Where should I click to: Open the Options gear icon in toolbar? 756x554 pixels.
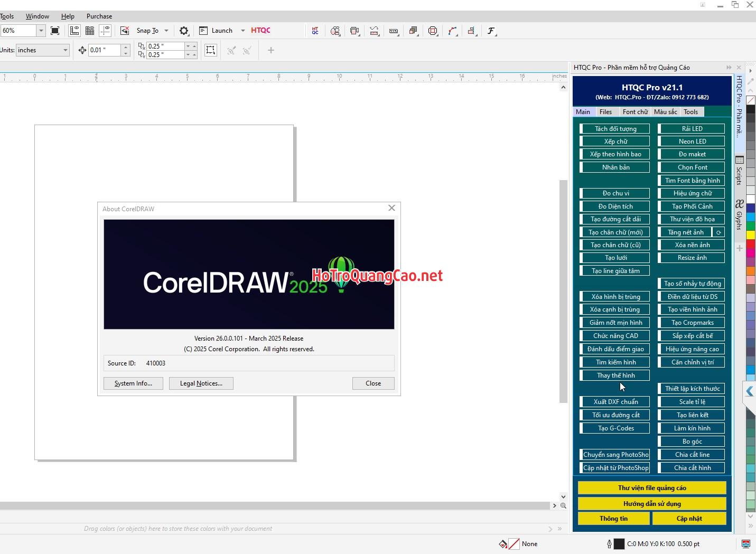[x=184, y=31]
